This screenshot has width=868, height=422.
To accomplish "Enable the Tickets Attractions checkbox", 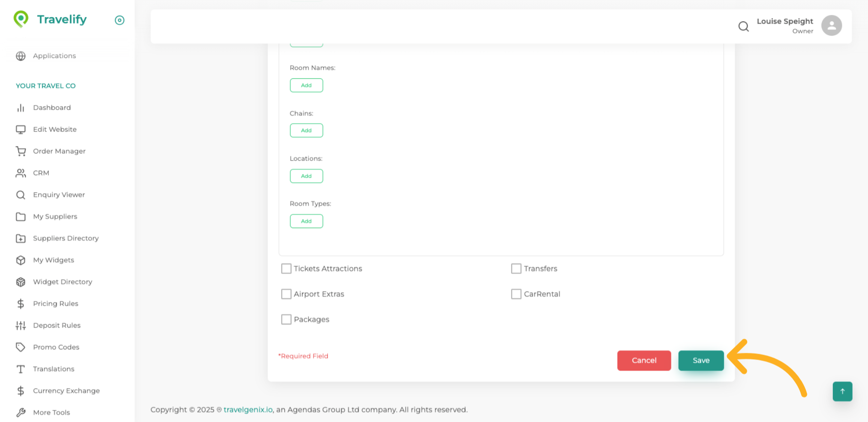I will [x=286, y=269].
